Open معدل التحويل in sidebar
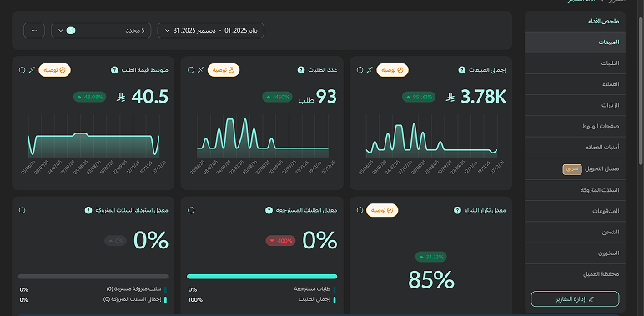 coord(575,168)
